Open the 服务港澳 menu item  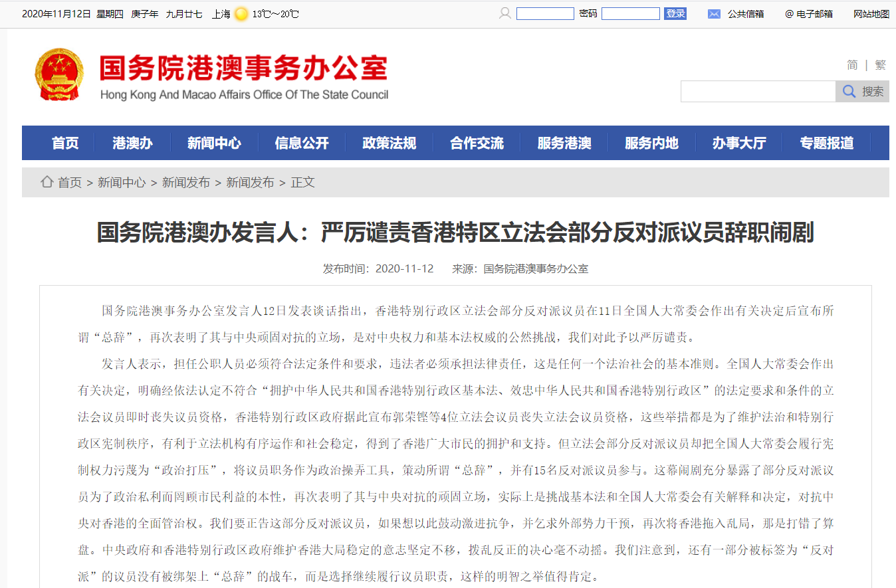click(564, 143)
